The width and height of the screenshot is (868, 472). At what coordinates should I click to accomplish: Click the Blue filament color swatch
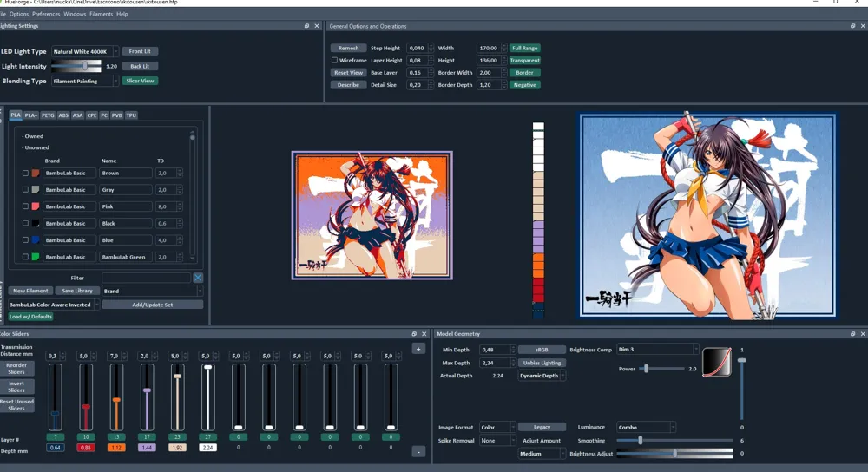(36, 240)
